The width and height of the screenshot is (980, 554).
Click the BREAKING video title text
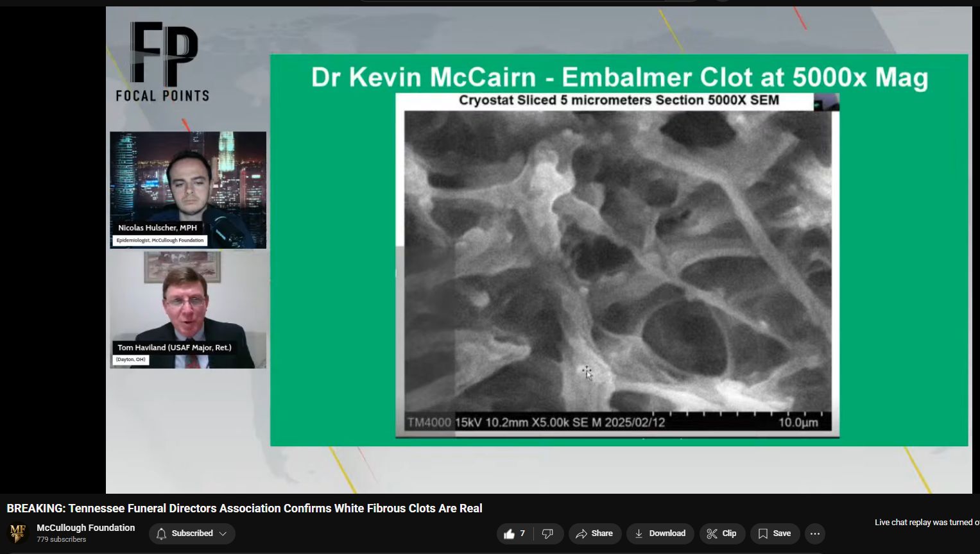[x=245, y=508]
